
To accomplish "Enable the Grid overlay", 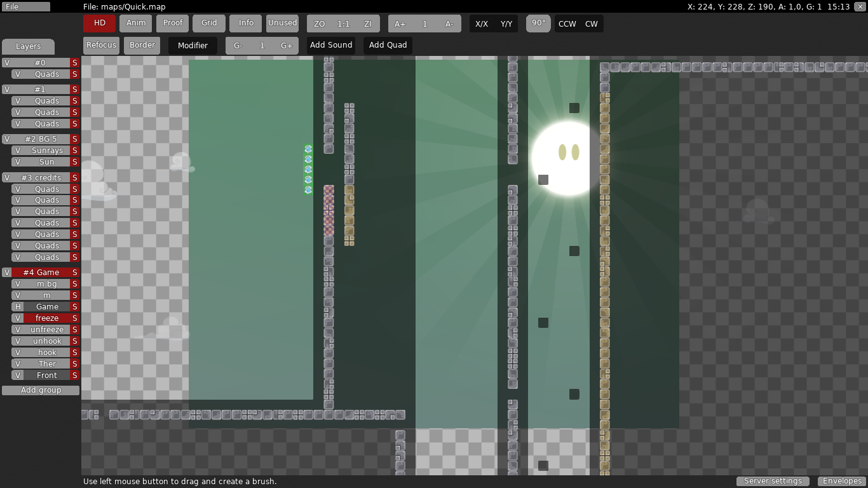I will [x=208, y=23].
